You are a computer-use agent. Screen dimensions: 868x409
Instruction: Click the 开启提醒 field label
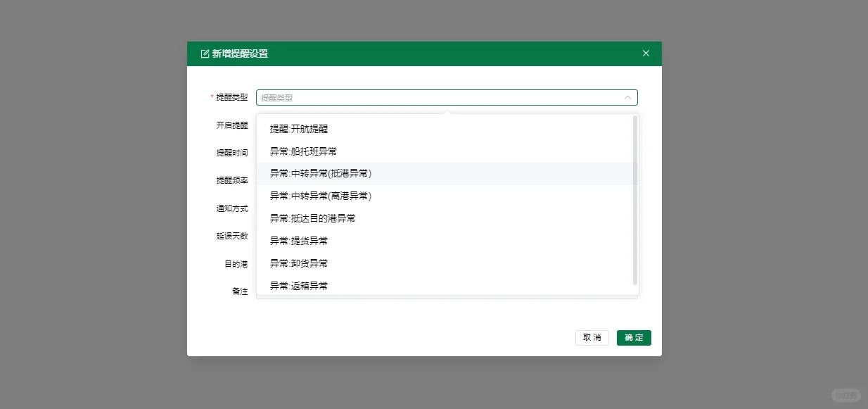click(232, 125)
